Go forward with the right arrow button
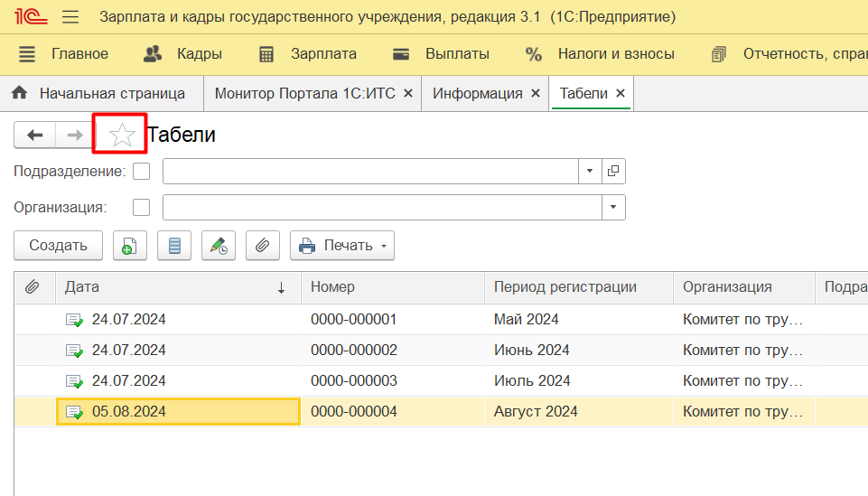Screen dimensions: 868x496 click(75, 136)
